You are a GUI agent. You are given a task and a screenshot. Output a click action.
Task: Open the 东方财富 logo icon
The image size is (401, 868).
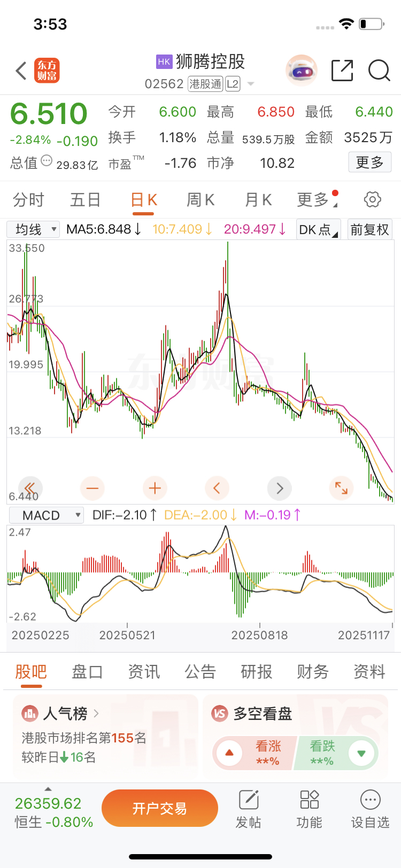pos(47,71)
